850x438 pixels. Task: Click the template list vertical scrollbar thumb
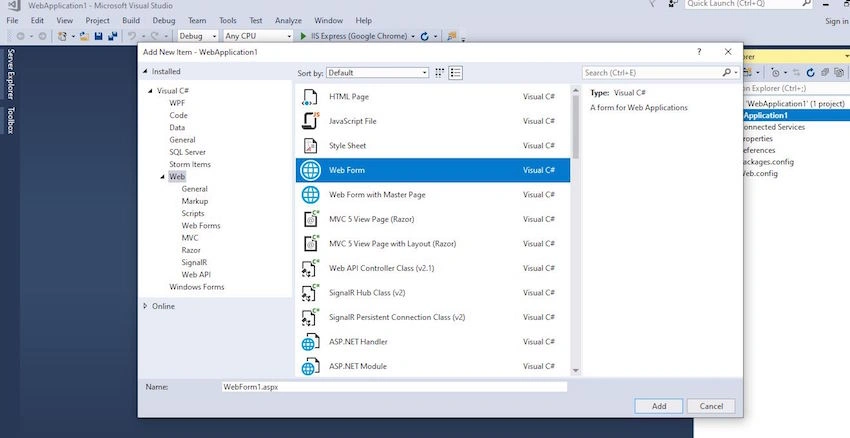pos(576,127)
